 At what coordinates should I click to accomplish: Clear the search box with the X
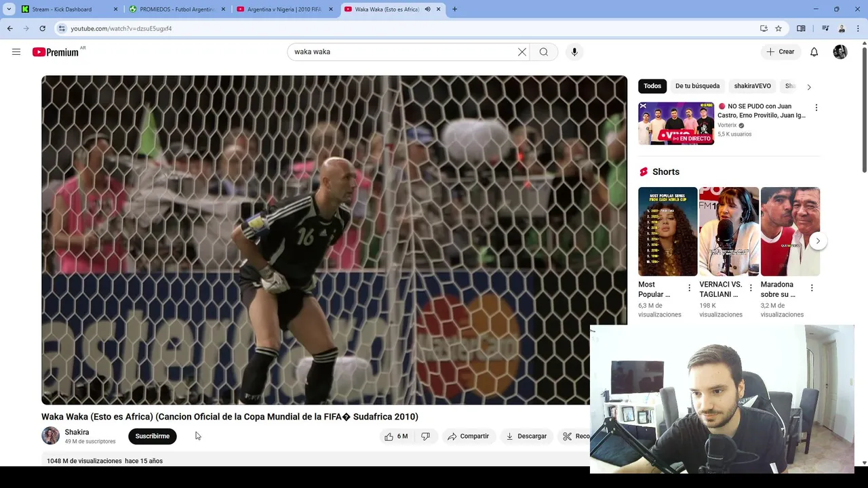522,52
